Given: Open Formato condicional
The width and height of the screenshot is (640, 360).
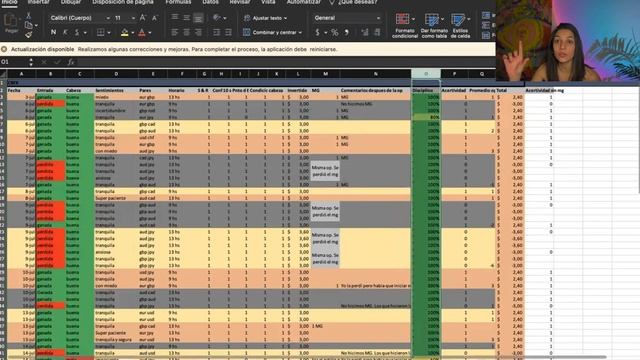Looking at the screenshot, I should pyautogui.click(x=404, y=25).
